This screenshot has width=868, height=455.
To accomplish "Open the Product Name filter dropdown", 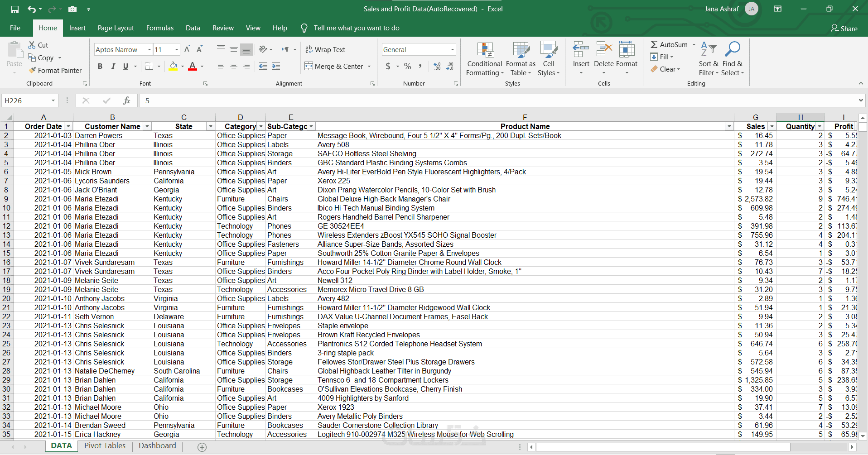I will pos(729,127).
